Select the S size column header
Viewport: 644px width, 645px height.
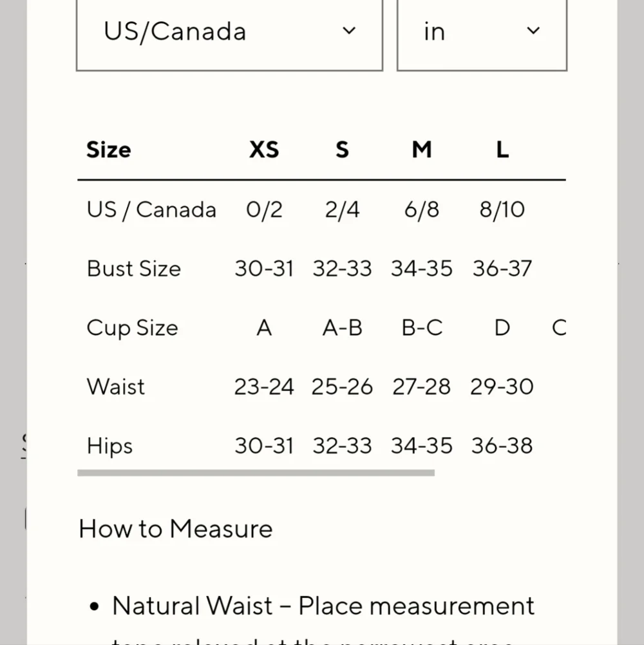[342, 149]
